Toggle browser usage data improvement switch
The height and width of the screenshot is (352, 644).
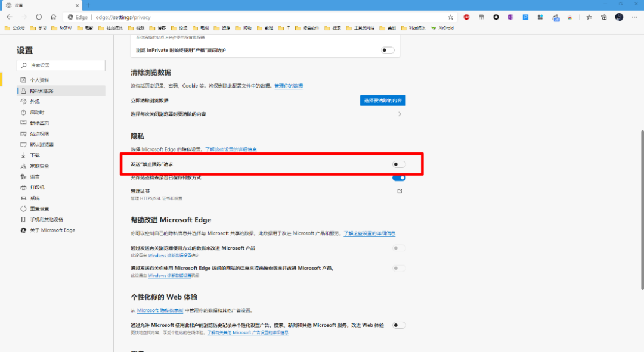tap(399, 248)
